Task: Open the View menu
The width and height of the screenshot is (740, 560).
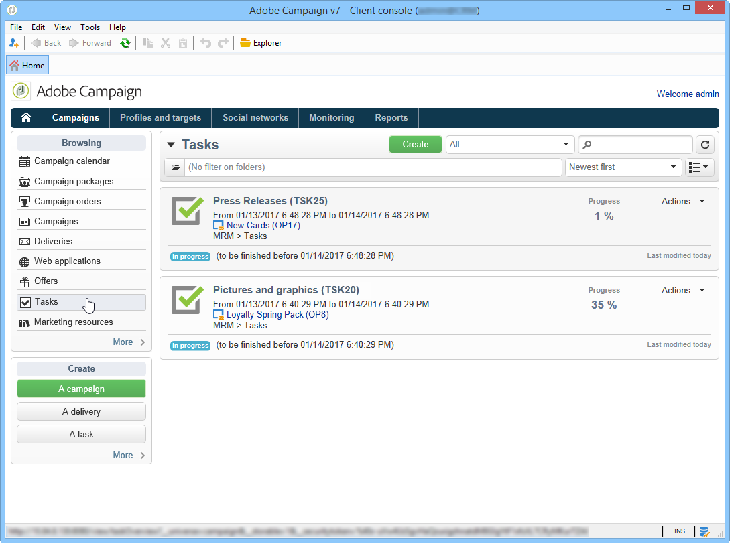Action: (x=62, y=27)
